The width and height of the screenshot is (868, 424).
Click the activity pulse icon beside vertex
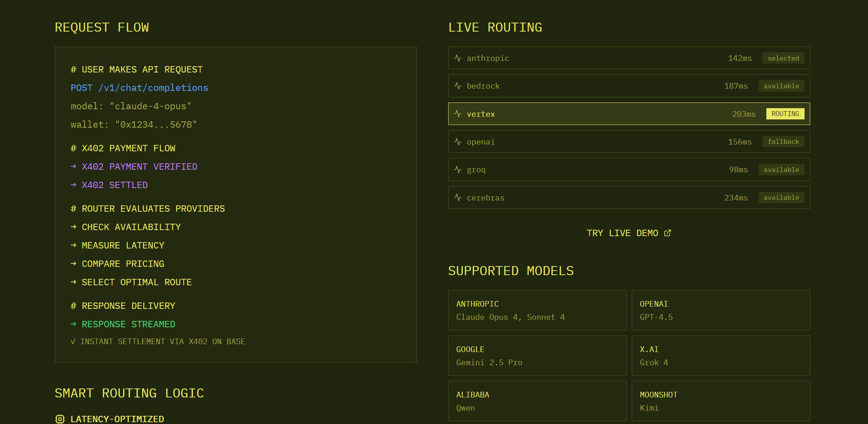coord(458,114)
